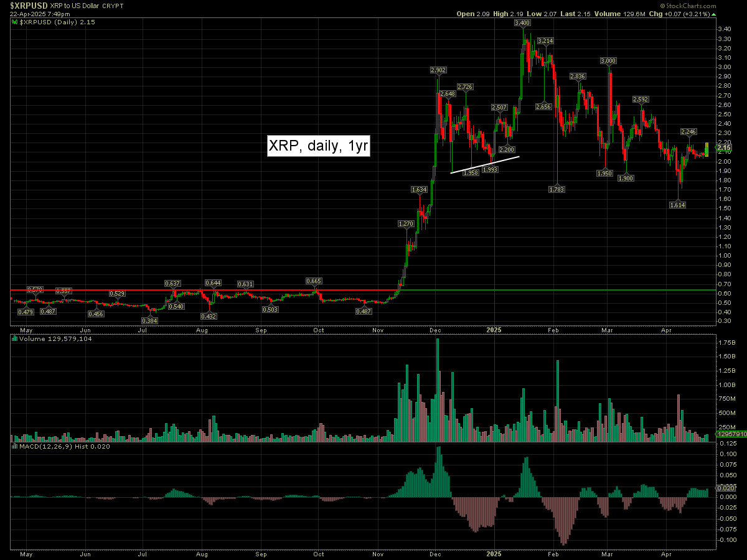
Task: Click the 2025 label on the date axis
Action: (494, 329)
